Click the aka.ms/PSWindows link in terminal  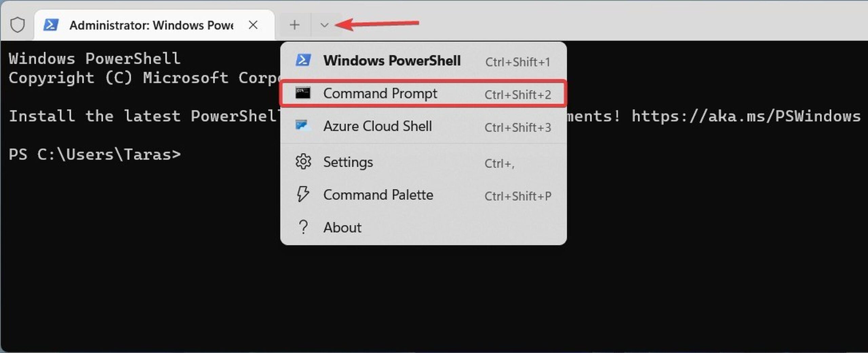(746, 117)
